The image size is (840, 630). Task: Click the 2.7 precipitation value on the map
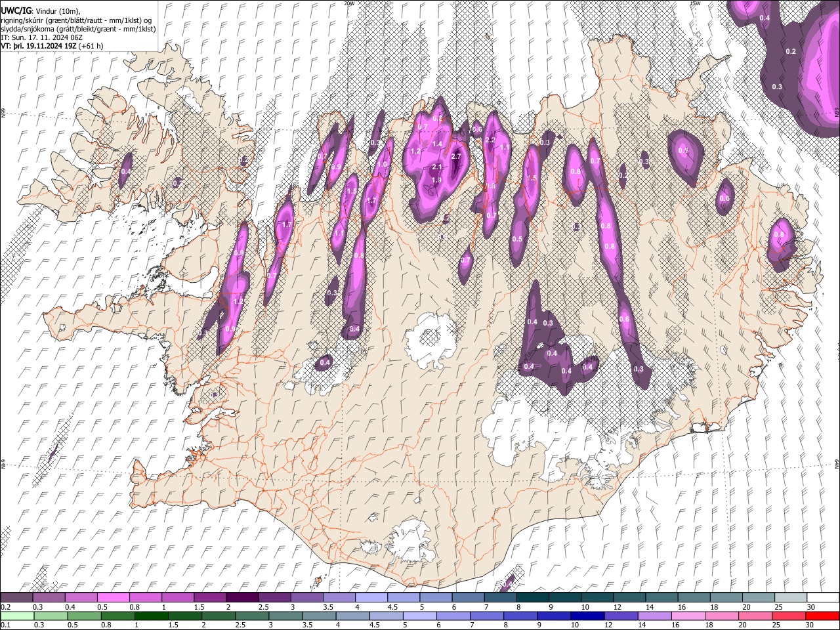[457, 156]
